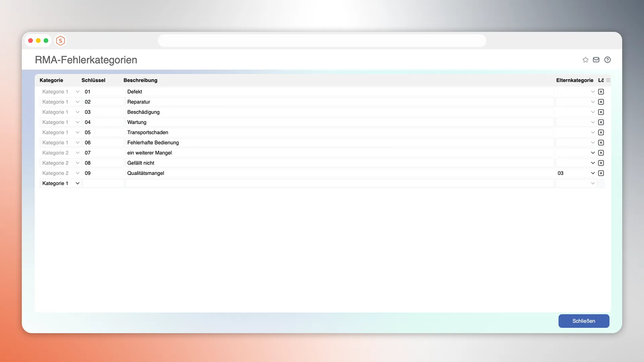Delete the Defekt row
Image resolution: width=644 pixels, height=362 pixels.
point(601,92)
